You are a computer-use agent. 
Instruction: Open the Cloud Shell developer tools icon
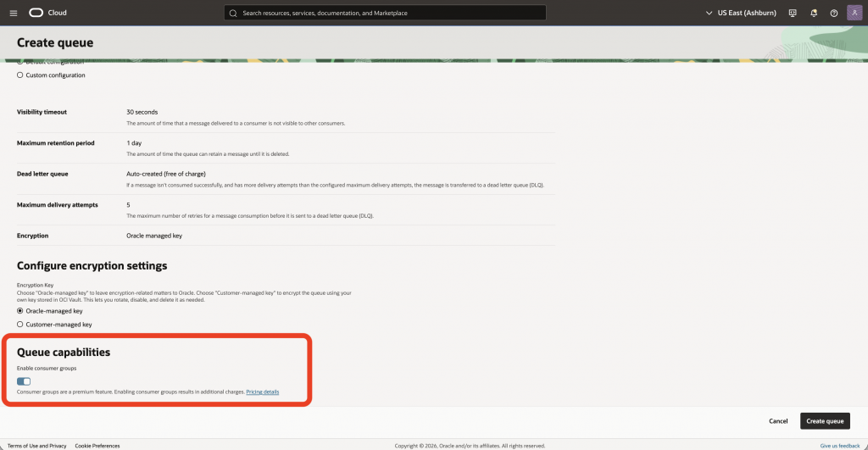pyautogui.click(x=793, y=13)
